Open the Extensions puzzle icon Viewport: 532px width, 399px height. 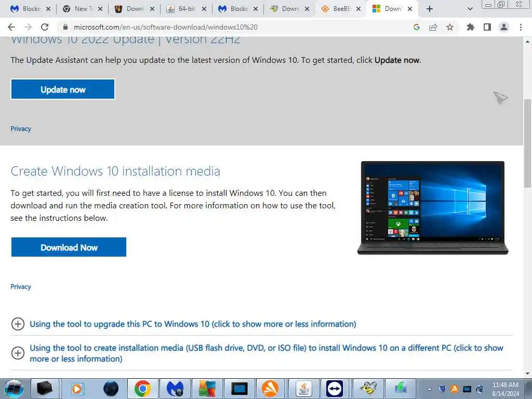(471, 27)
